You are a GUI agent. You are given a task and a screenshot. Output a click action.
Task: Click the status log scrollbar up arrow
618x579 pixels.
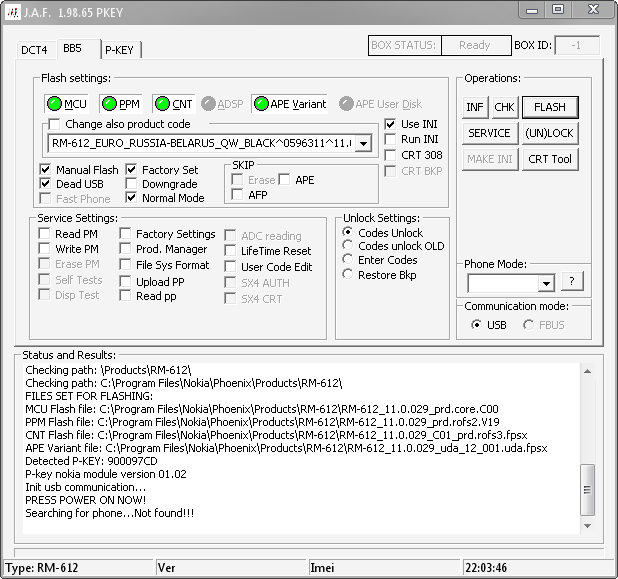[587, 371]
